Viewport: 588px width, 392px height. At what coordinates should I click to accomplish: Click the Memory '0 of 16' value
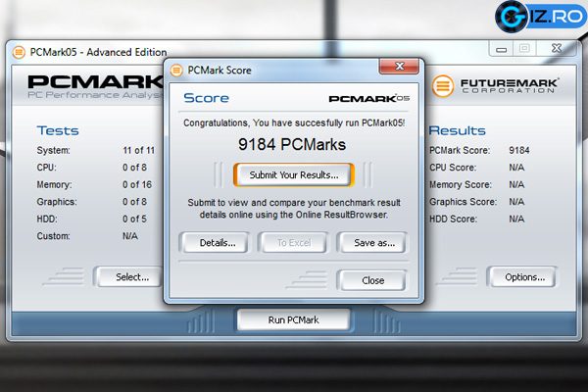(x=137, y=184)
